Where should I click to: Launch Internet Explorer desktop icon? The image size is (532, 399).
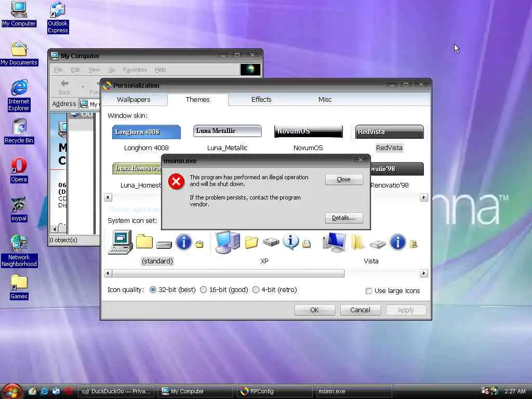[x=19, y=96]
